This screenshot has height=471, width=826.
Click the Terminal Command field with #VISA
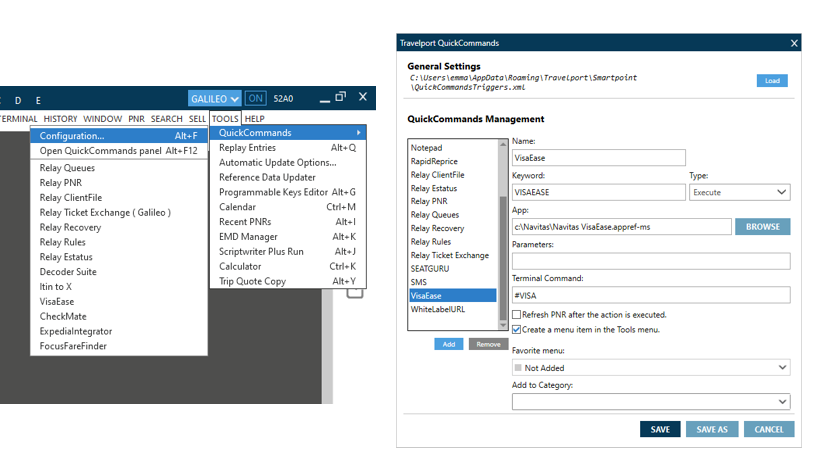(651, 295)
